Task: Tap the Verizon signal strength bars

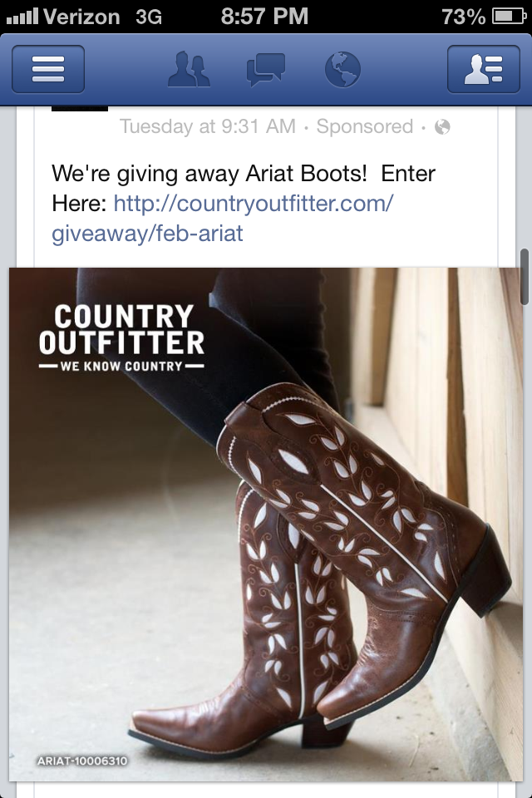Action: [x=22, y=17]
